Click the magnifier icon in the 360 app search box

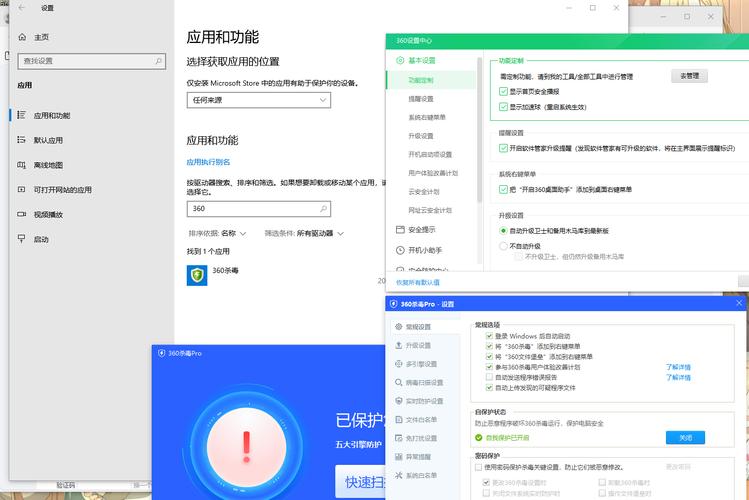click(x=323, y=209)
